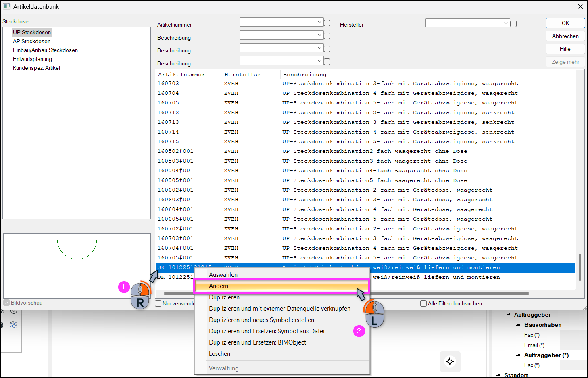The height and width of the screenshot is (378, 588).
Task: Collapse the Bauvorhaben tree node
Action: click(518, 325)
